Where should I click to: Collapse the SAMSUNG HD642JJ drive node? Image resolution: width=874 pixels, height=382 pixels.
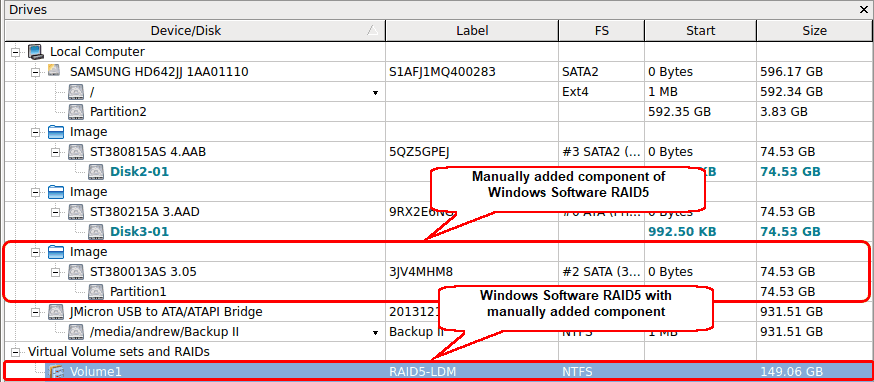tap(36, 72)
